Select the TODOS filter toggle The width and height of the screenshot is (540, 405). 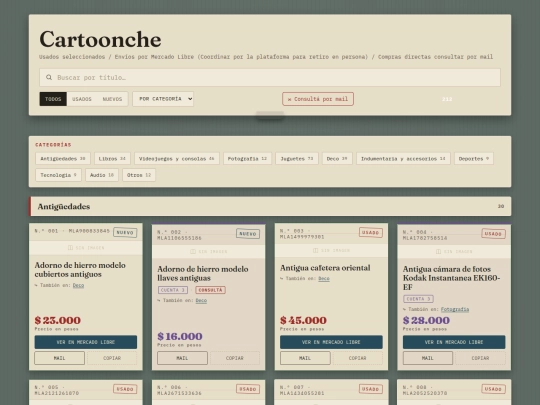[53, 99]
